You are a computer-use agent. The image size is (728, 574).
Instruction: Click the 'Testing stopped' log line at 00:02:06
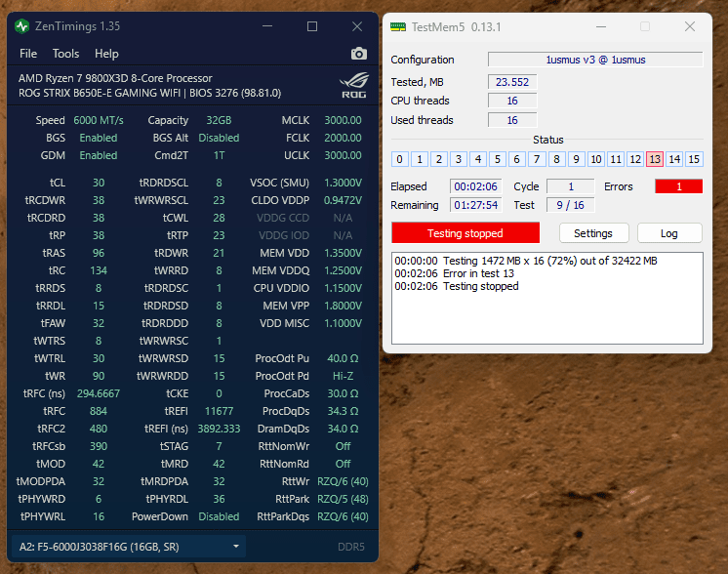pos(457,286)
